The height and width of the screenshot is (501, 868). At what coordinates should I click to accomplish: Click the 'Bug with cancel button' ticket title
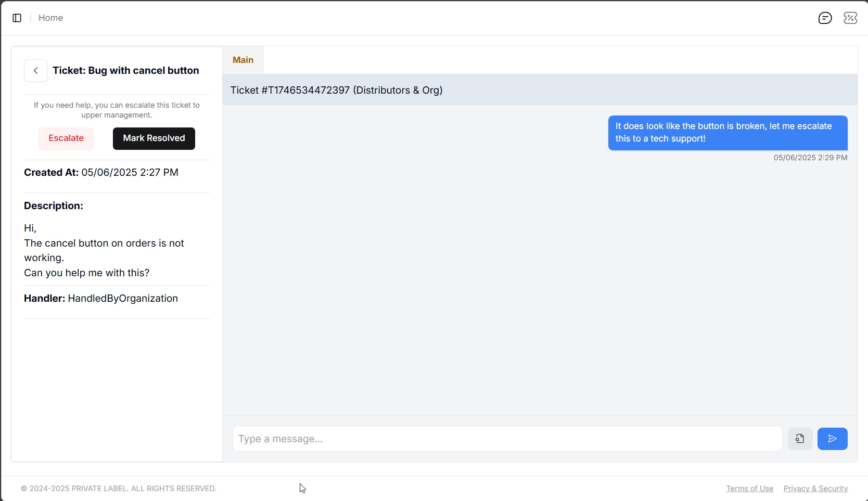[x=126, y=71]
